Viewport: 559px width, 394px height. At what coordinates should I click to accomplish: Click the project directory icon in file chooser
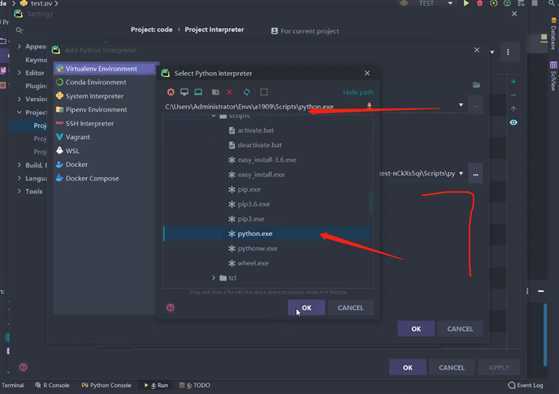(x=198, y=92)
